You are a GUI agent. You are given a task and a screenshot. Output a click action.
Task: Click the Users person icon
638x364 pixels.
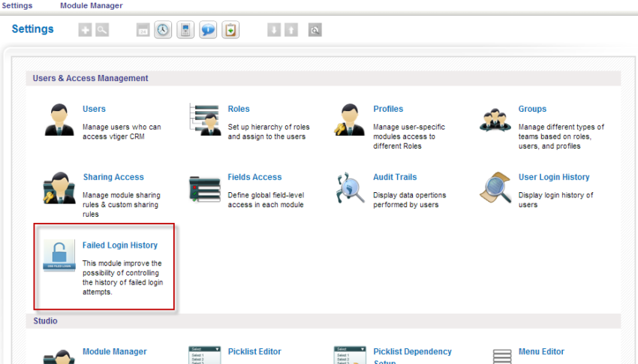pos(59,119)
